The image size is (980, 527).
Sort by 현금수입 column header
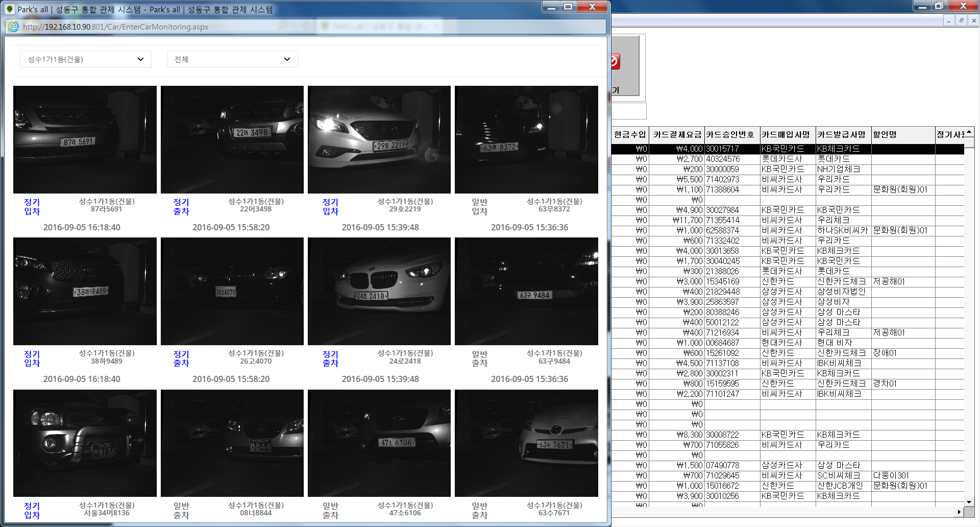[630, 135]
